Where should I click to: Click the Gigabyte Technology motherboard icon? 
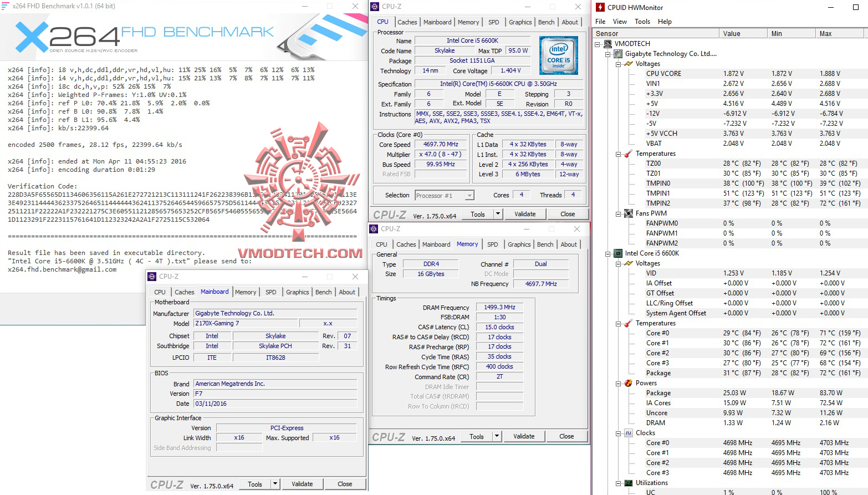click(x=618, y=54)
